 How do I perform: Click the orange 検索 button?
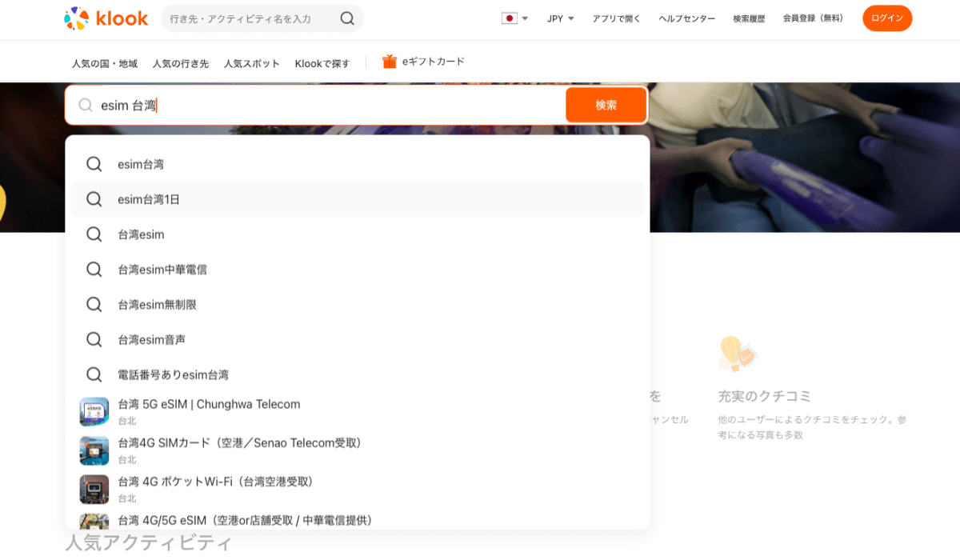tap(606, 105)
